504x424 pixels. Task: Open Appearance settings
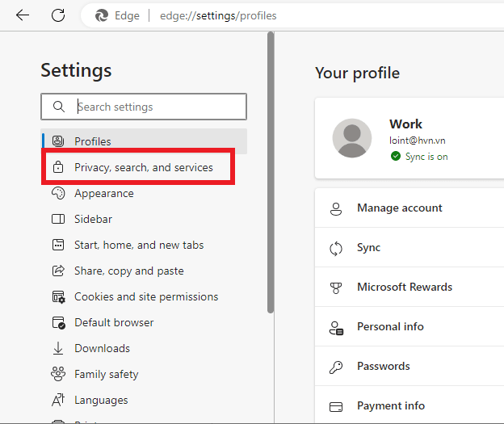[144, 194]
